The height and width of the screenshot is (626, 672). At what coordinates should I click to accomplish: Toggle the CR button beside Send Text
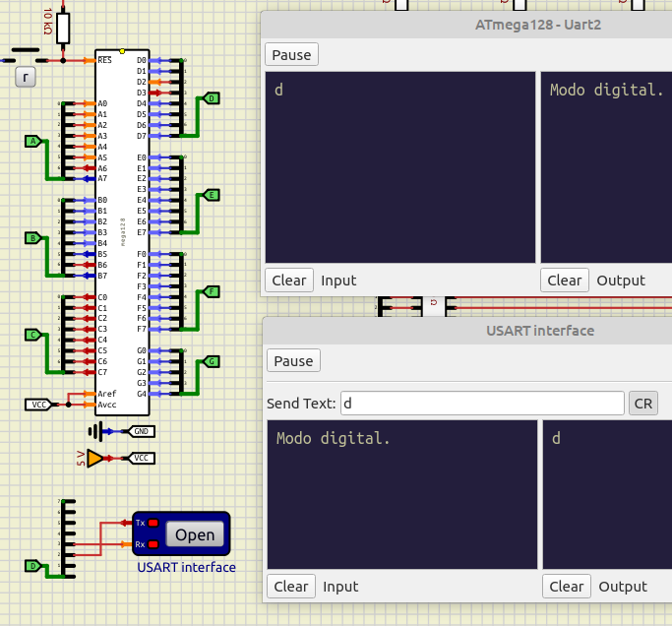tap(643, 404)
